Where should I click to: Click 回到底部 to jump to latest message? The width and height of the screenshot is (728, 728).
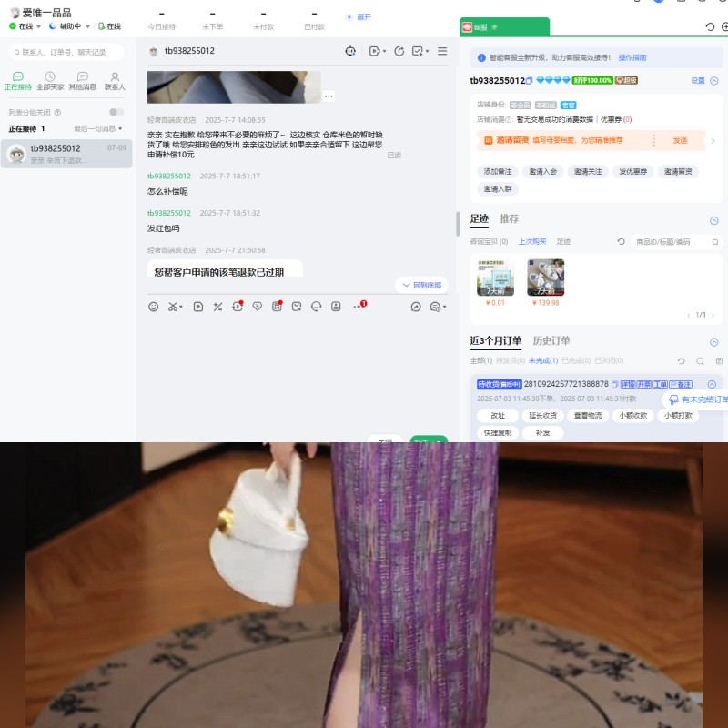[x=421, y=285]
